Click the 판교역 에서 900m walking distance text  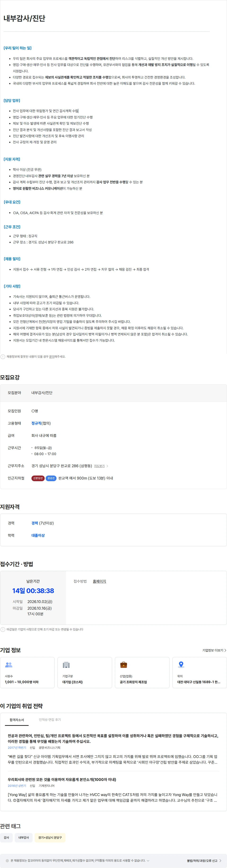pyautogui.click(x=86, y=478)
